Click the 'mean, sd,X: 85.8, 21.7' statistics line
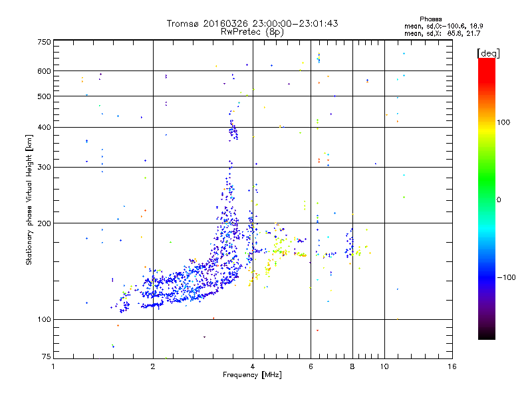The height and width of the screenshot is (399, 532). tap(442, 34)
